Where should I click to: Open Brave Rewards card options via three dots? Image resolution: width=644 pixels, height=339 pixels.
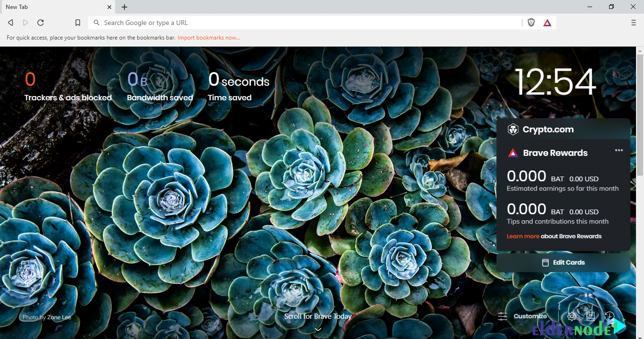(619, 150)
